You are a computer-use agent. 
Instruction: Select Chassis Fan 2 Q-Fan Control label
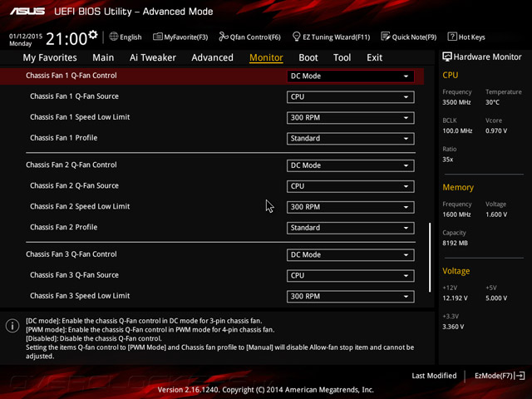[71, 165]
